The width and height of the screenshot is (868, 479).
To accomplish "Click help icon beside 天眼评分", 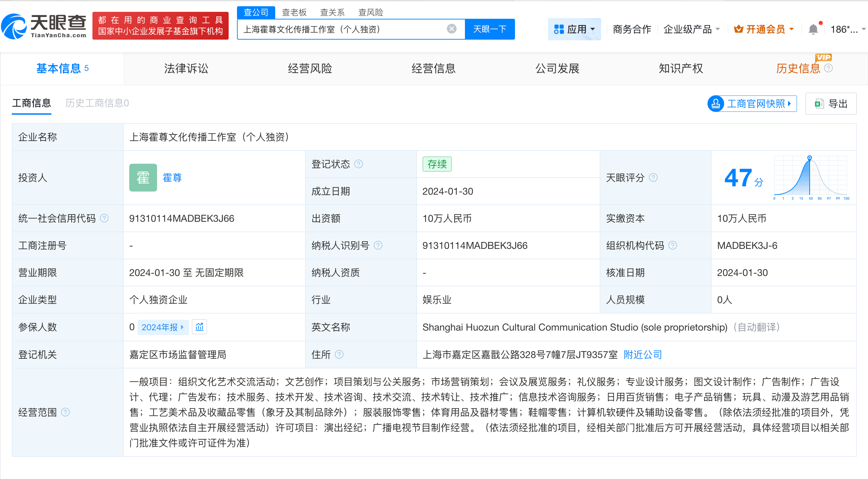I will tap(653, 178).
